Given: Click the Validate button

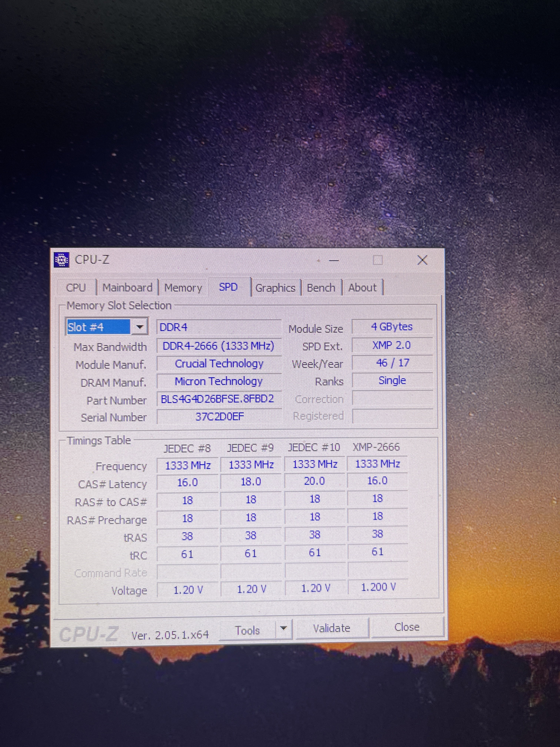Looking at the screenshot, I should [x=331, y=628].
